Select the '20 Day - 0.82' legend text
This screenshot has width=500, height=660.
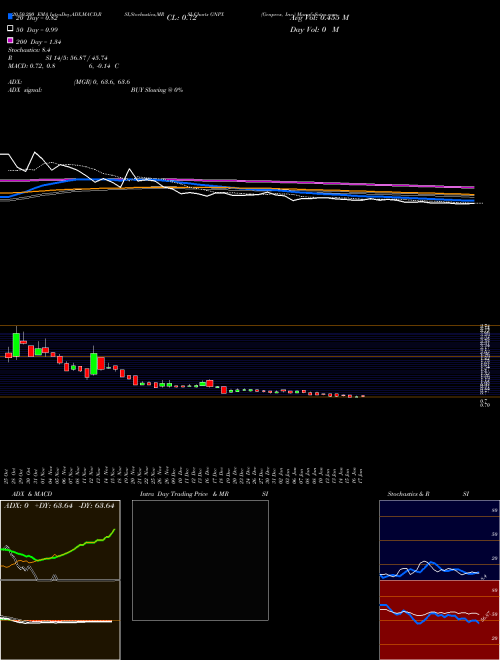point(36,18)
